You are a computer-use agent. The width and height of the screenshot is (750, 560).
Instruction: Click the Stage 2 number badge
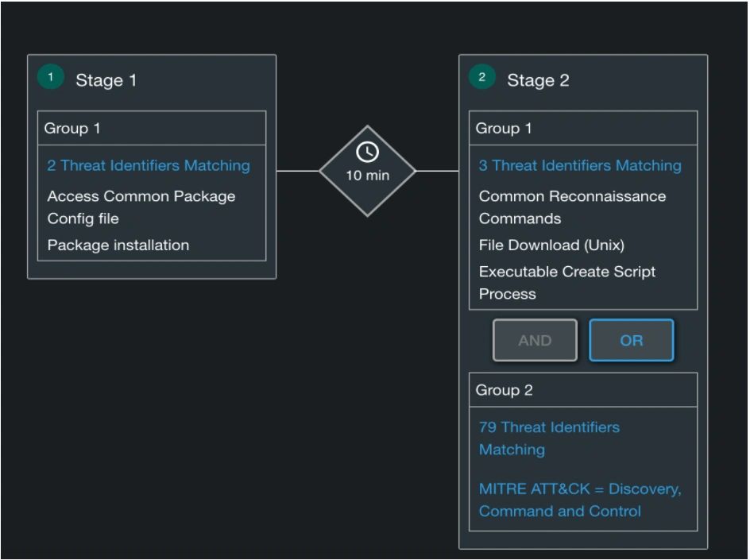click(482, 78)
